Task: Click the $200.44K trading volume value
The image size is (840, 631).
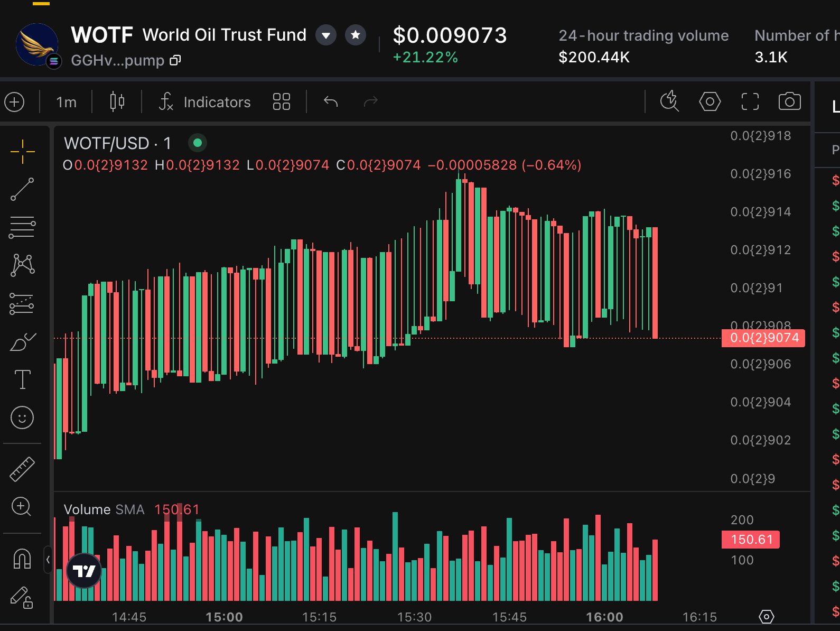Action: coord(594,57)
